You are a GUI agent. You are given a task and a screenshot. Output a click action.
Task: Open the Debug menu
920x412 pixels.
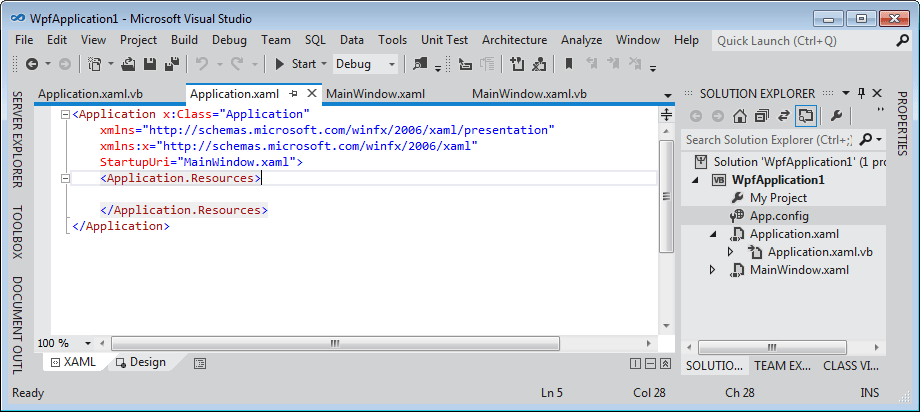point(229,40)
